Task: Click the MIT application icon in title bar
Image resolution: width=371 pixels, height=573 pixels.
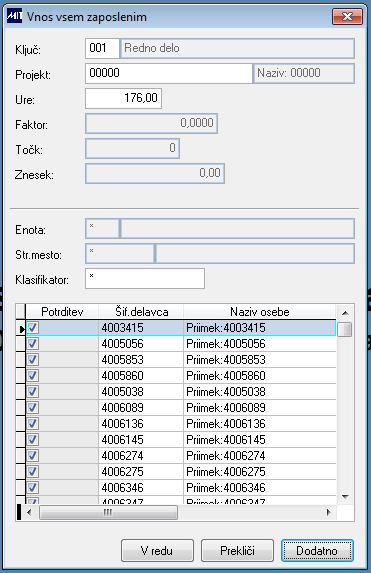Action: click(x=15, y=16)
